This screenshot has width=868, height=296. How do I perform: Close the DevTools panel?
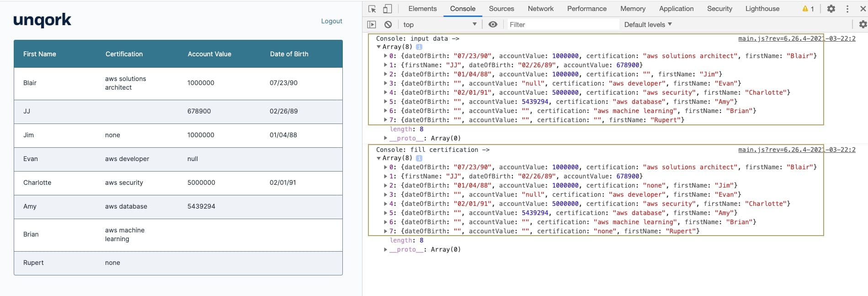click(863, 9)
